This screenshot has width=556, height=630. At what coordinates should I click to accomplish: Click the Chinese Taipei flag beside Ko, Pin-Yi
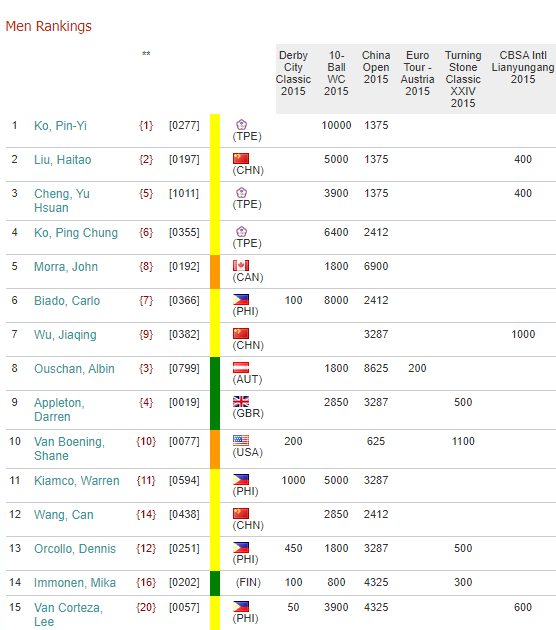coord(241,124)
